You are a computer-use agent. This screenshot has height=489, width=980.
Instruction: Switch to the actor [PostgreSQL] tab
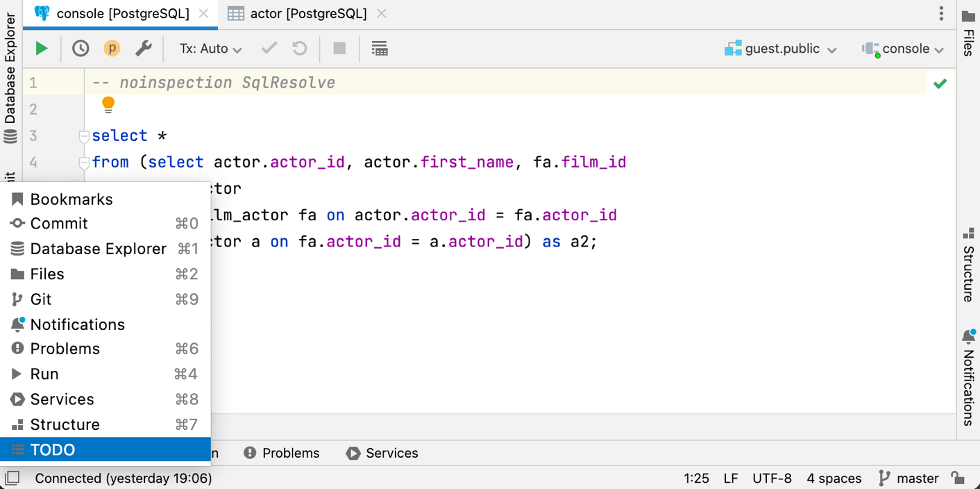coord(307,14)
